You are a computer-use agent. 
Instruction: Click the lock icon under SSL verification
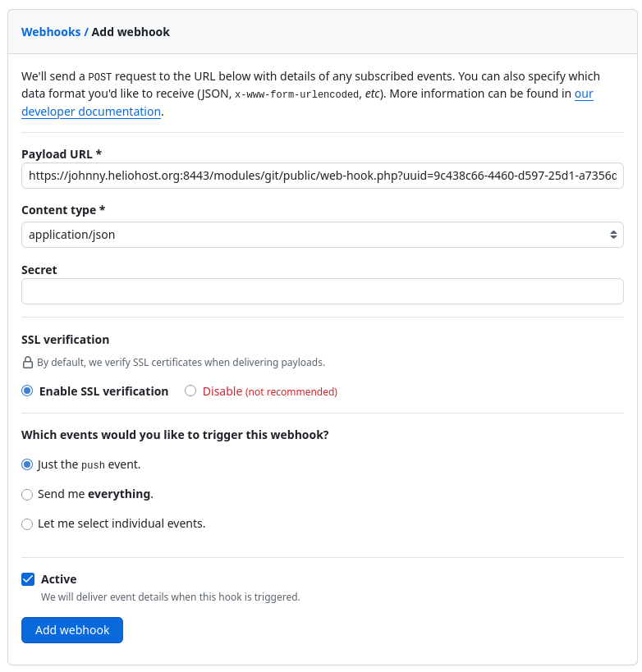tap(27, 363)
